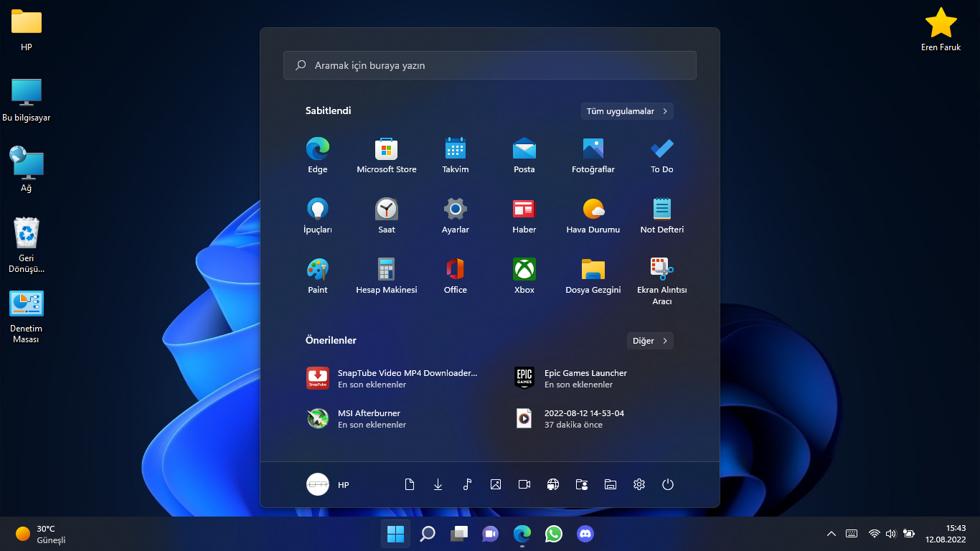Viewport: 980px width, 551px height.
Task: Click the Windows Start button on taskbar
Action: pyautogui.click(x=395, y=534)
